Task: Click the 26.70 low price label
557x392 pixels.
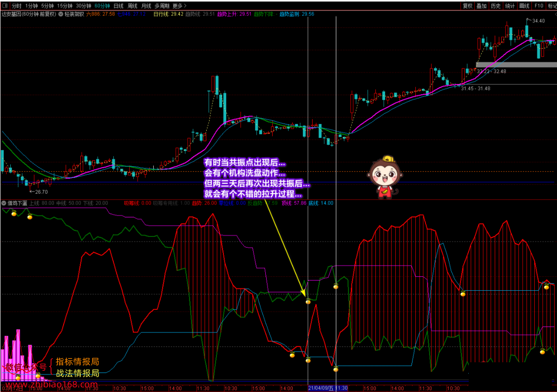Action: tap(41, 192)
